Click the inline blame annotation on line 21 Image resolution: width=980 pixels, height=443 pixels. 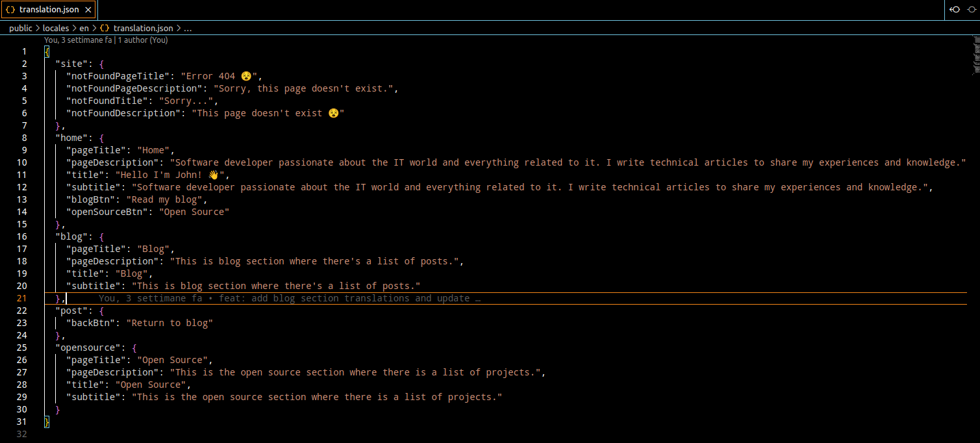coord(290,299)
